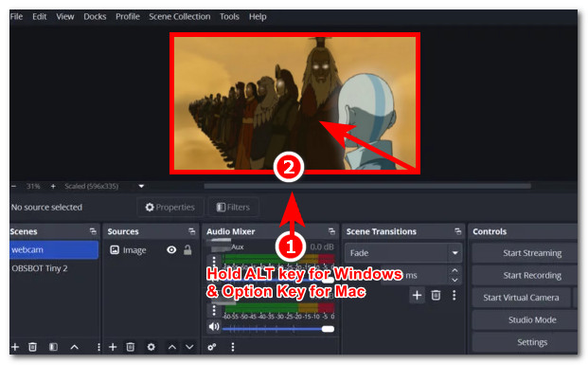Pop out the Scenes dock

click(93, 231)
